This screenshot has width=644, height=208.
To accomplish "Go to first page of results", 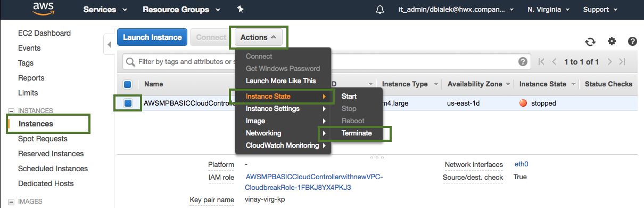I will [x=541, y=62].
